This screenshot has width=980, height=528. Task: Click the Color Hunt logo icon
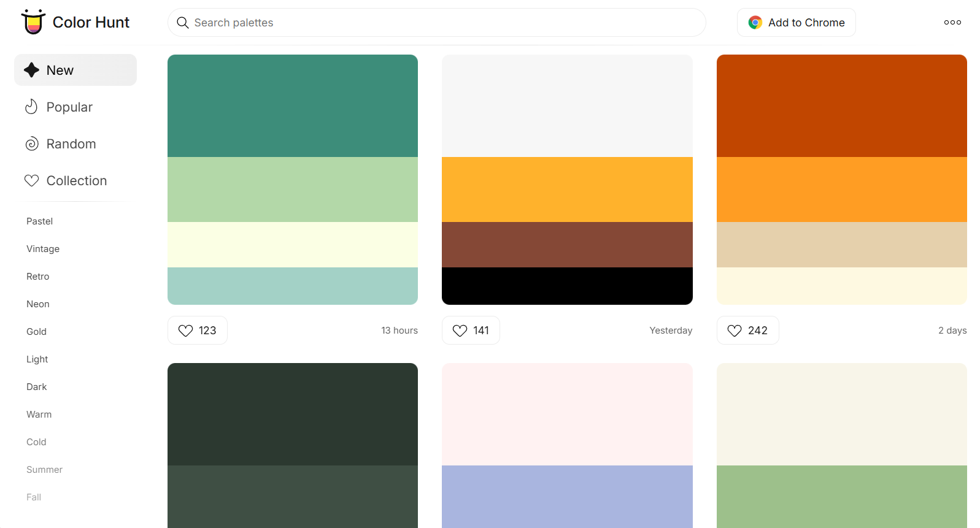click(x=33, y=22)
